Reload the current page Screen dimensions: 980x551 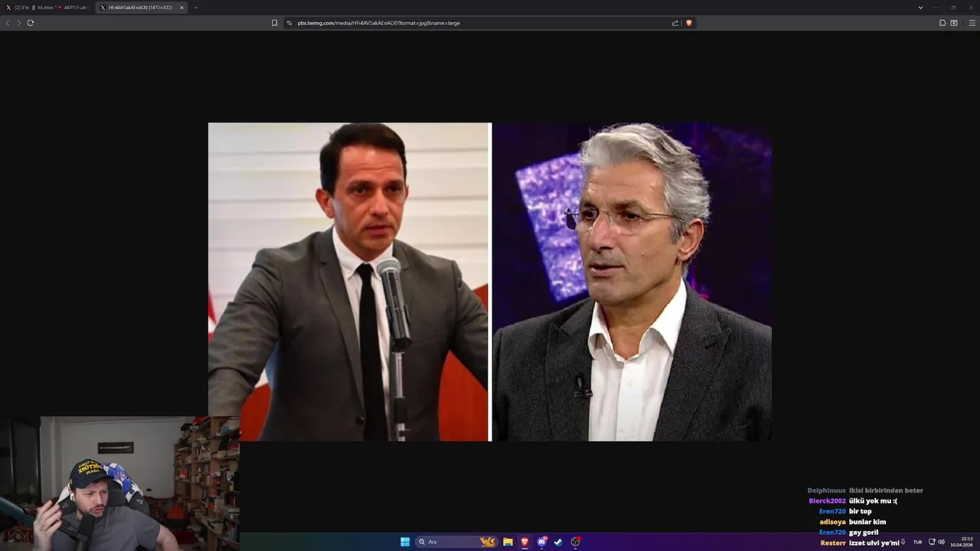[31, 23]
